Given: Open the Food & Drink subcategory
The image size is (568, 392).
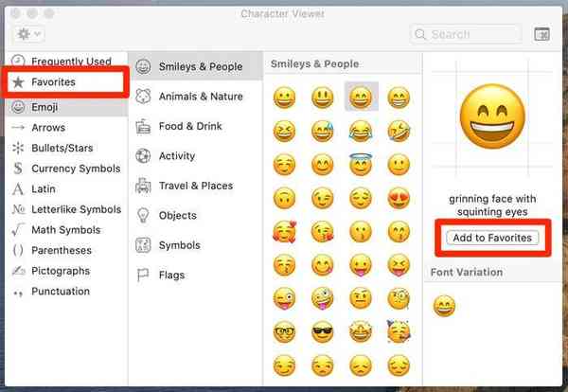Looking at the screenshot, I should click(189, 126).
